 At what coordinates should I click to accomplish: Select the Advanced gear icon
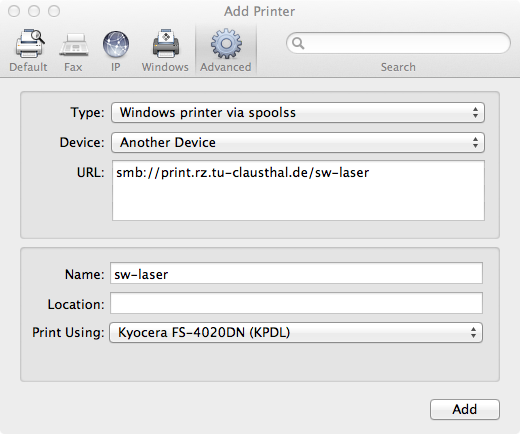click(x=226, y=44)
